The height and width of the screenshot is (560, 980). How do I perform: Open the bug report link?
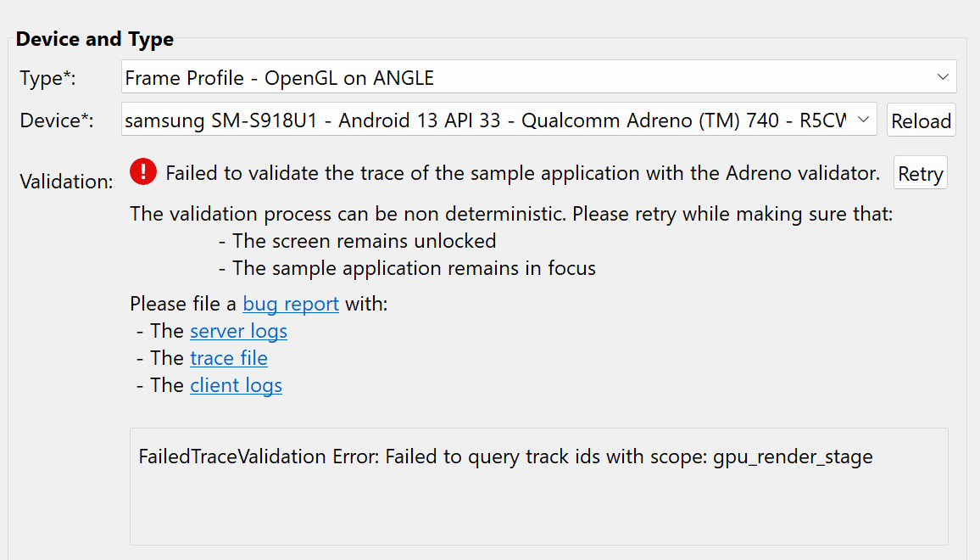(290, 303)
